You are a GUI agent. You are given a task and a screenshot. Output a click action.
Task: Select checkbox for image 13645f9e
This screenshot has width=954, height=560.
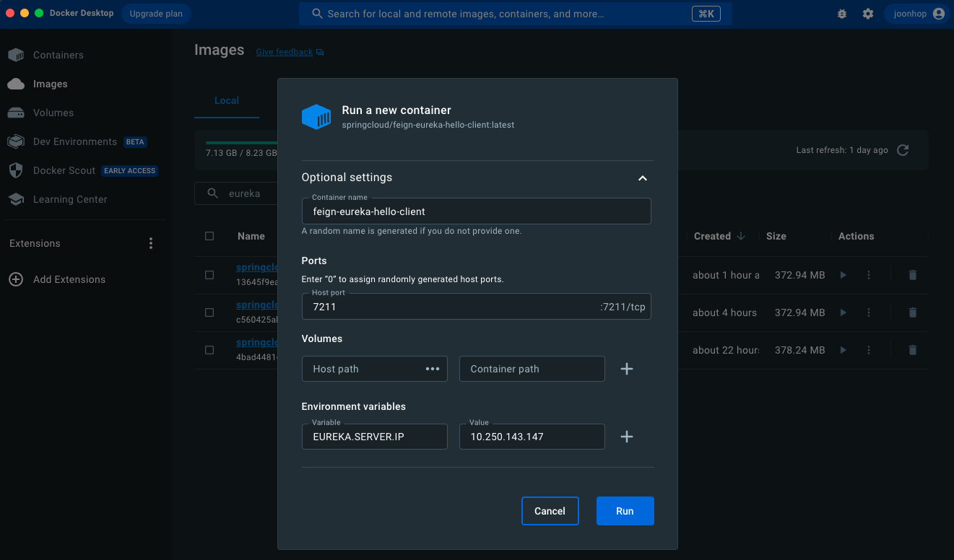point(209,275)
